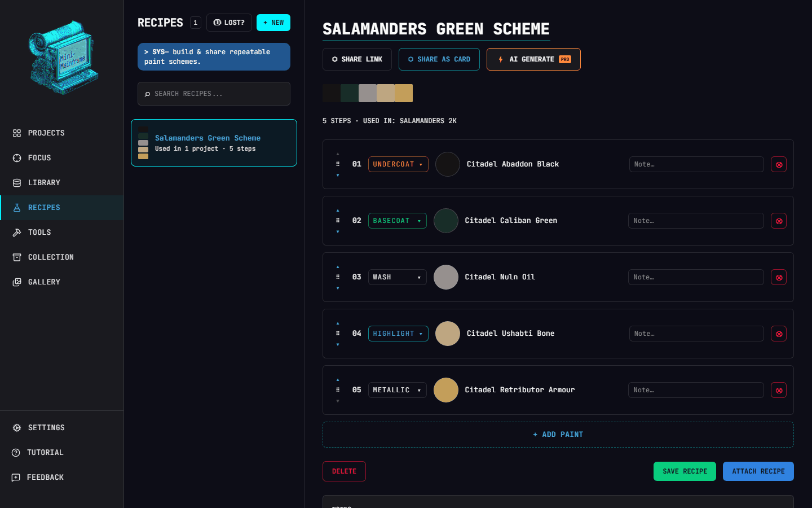
Task: Click the Tools hammer icon
Action: 17,233
